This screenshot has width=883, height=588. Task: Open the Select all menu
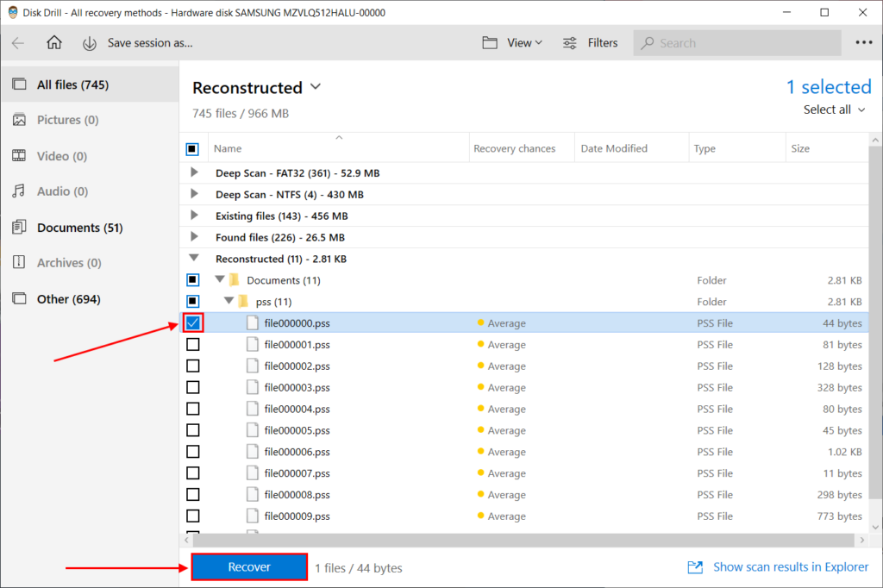(832, 109)
